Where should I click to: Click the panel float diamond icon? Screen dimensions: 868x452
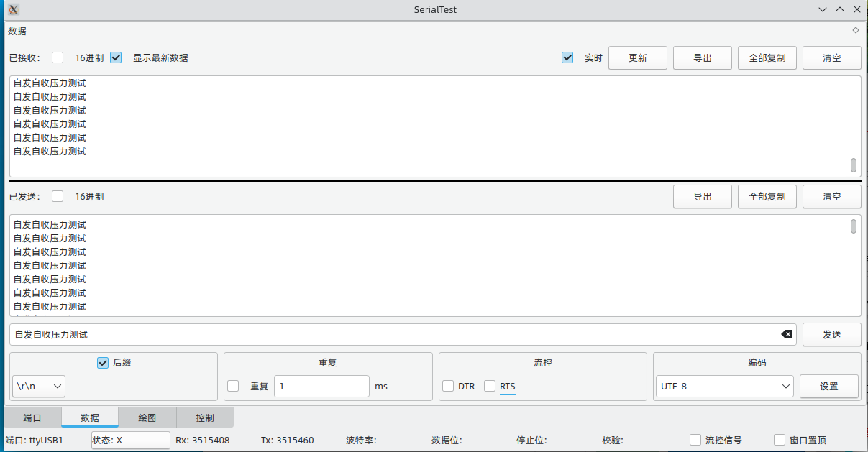(856, 30)
